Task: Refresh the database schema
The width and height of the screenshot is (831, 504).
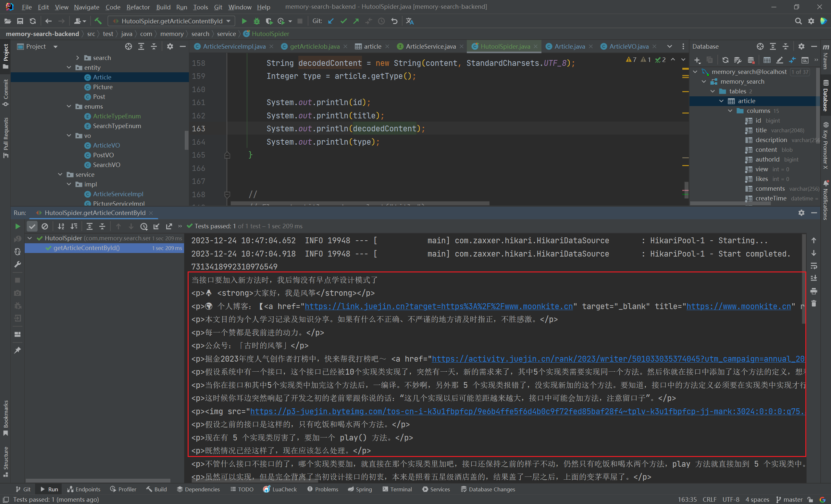Action: [726, 60]
